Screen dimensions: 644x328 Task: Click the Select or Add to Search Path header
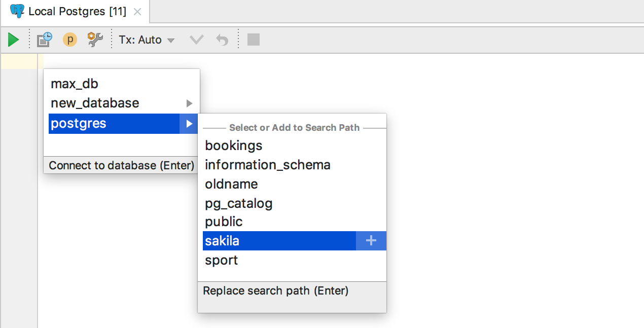(x=294, y=128)
